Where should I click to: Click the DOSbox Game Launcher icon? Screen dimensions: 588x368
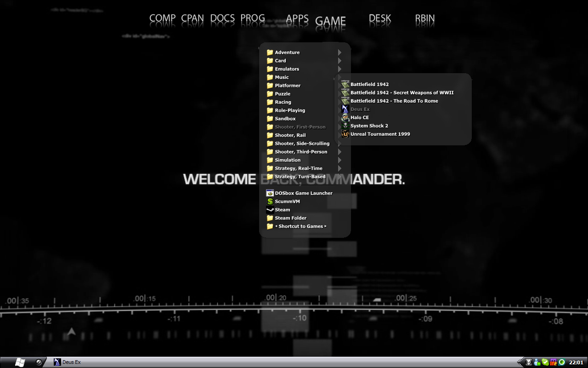[x=270, y=193]
